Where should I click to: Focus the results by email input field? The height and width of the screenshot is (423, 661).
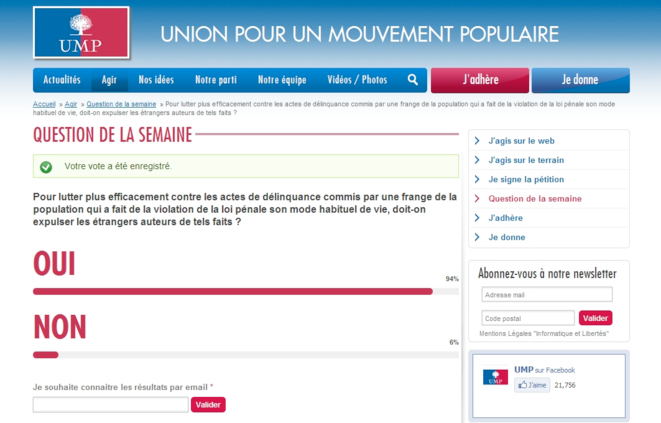pos(110,405)
